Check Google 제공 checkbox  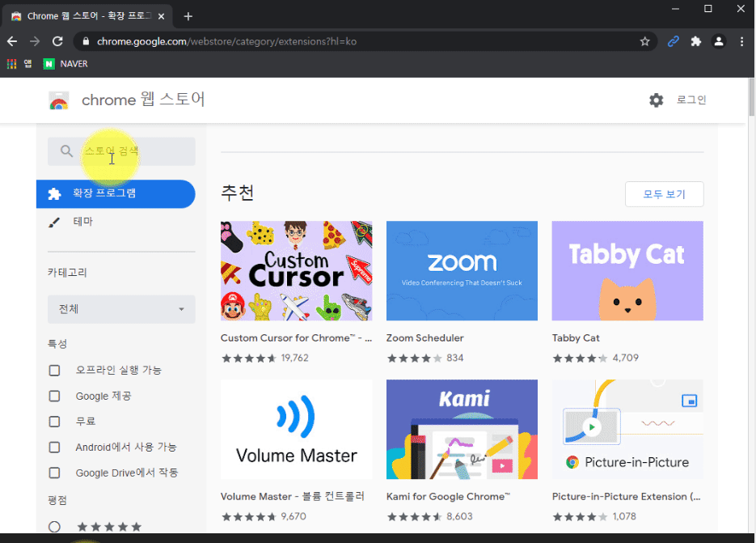tap(54, 397)
